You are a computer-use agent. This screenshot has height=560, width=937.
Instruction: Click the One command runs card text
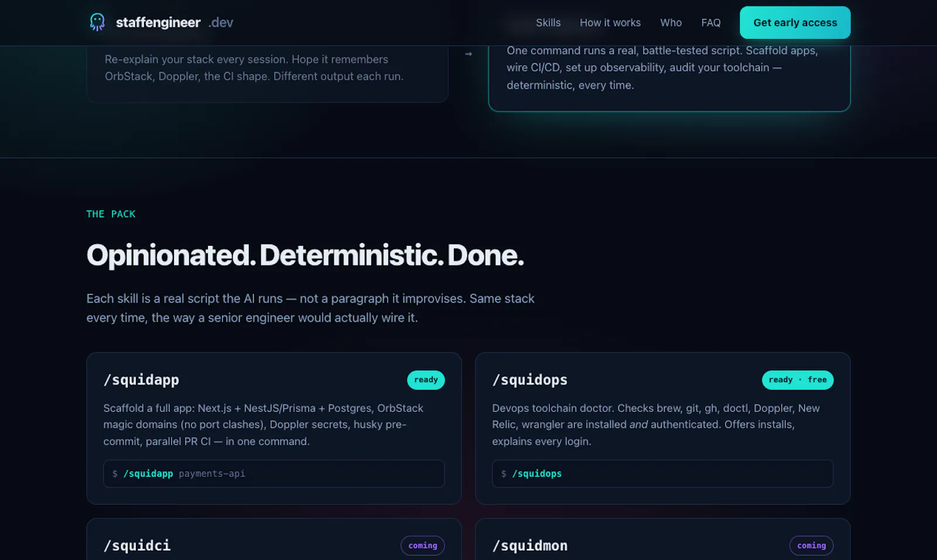[662, 68]
